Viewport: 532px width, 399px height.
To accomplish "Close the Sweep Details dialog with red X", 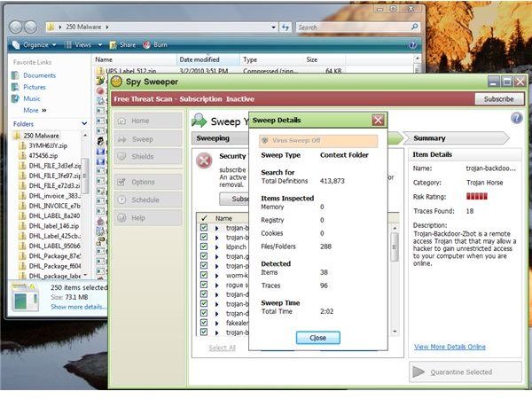I will pyautogui.click(x=378, y=120).
